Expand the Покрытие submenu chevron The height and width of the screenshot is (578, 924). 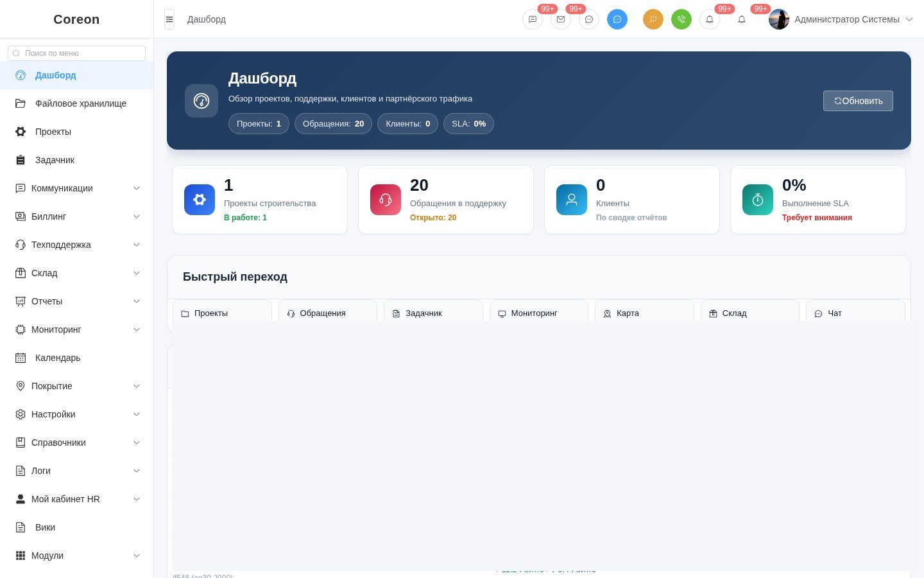(137, 386)
